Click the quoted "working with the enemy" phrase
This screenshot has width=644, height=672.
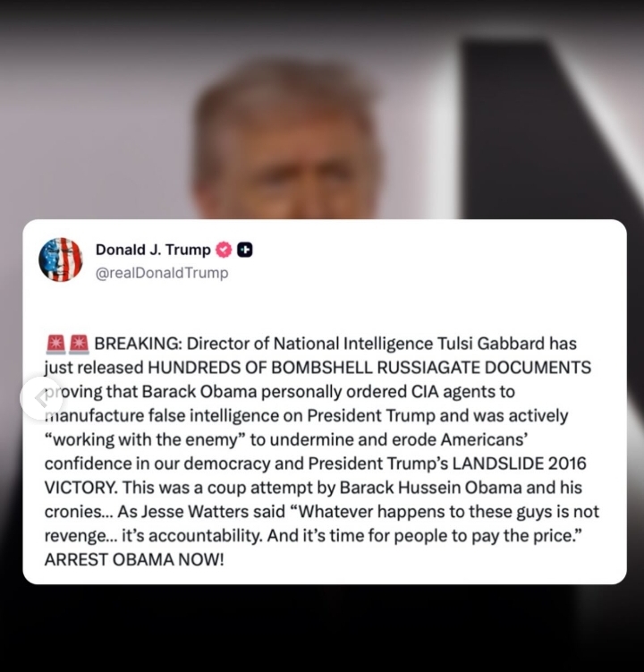point(145,439)
